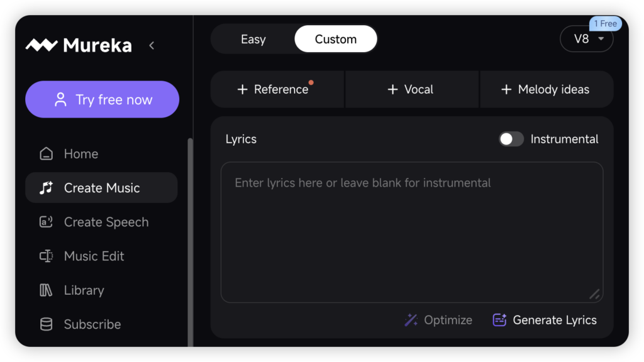Open the V8 model version dropdown

(x=586, y=39)
